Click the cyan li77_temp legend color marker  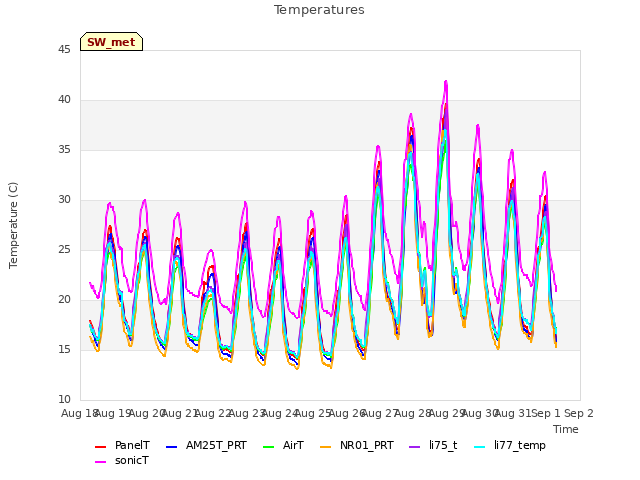click(x=480, y=447)
